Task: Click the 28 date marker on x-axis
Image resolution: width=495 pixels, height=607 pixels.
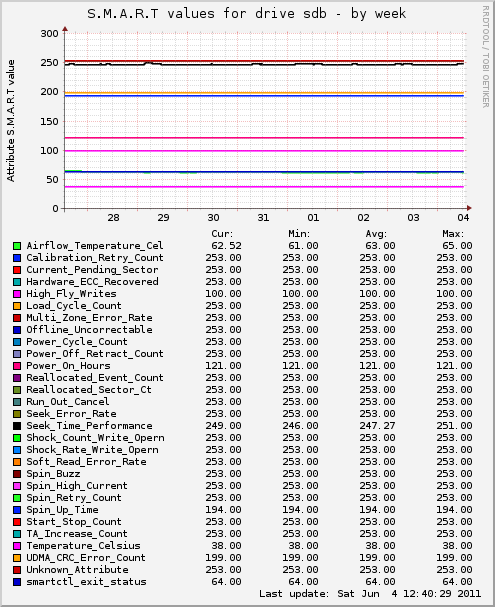Action: pos(113,218)
